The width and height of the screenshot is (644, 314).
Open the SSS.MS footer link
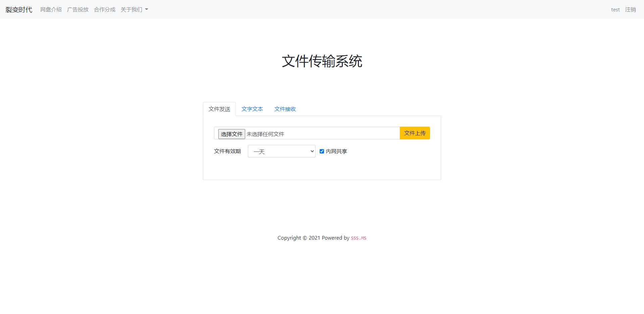coord(359,238)
